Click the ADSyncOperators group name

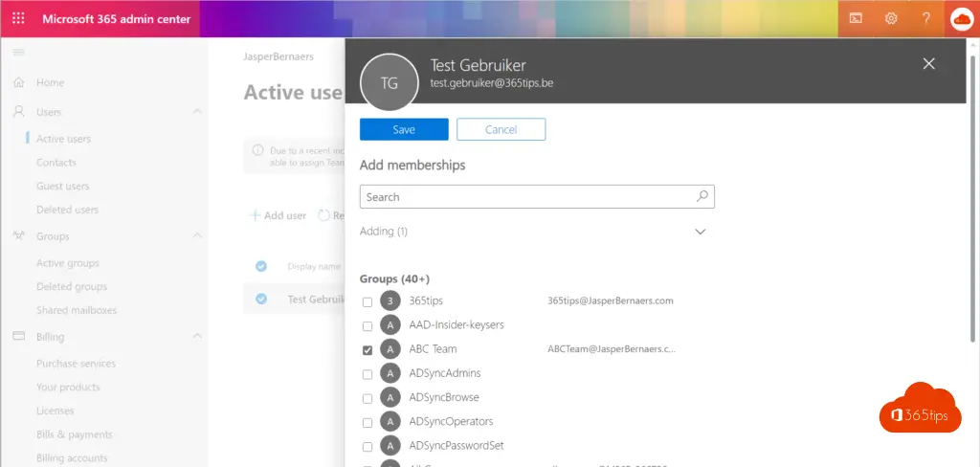(452, 421)
